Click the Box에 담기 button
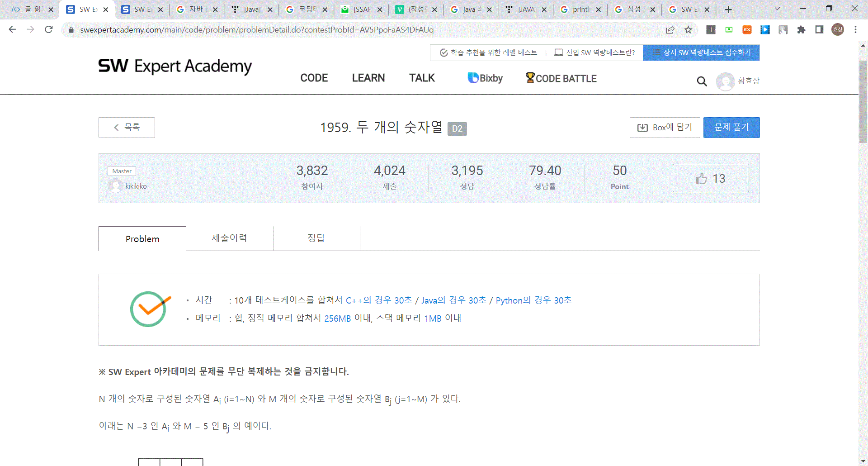This screenshot has height=466, width=868. pos(665,128)
